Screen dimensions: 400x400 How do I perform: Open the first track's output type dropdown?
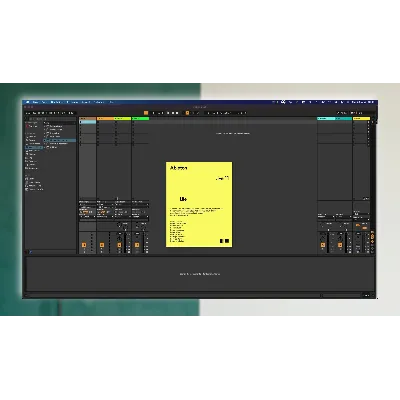(87, 217)
